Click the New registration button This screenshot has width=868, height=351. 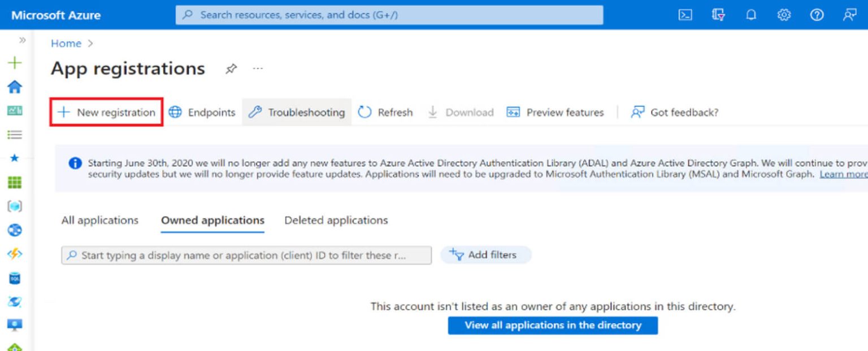tap(106, 112)
